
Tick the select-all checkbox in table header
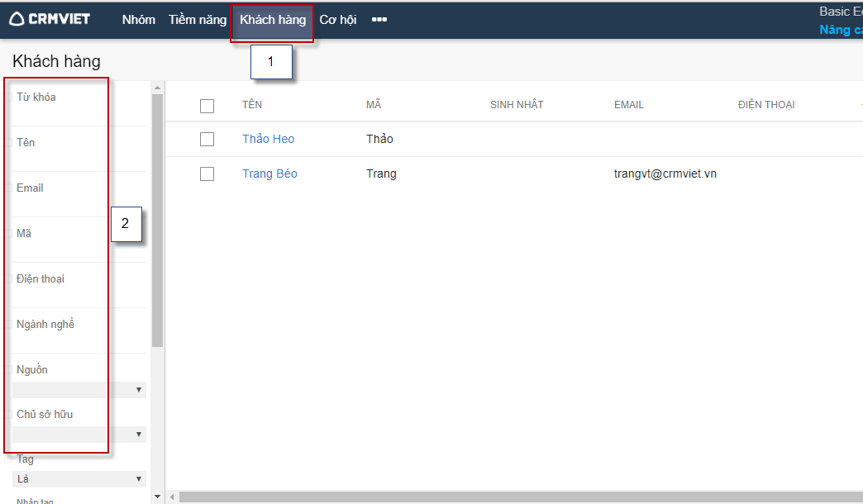pos(207,106)
